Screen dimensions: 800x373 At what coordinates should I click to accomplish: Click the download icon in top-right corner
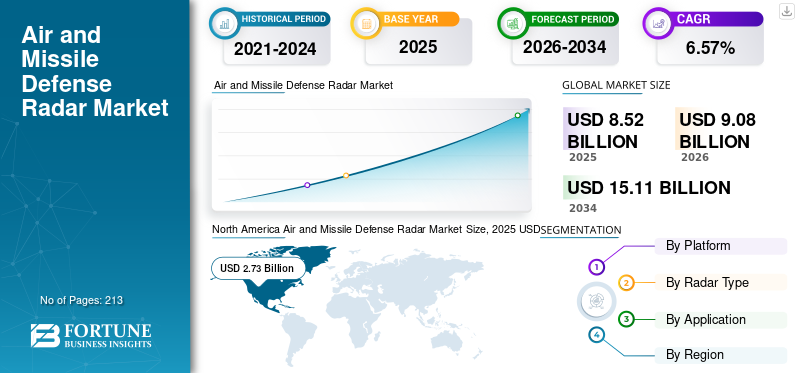click(786, 11)
